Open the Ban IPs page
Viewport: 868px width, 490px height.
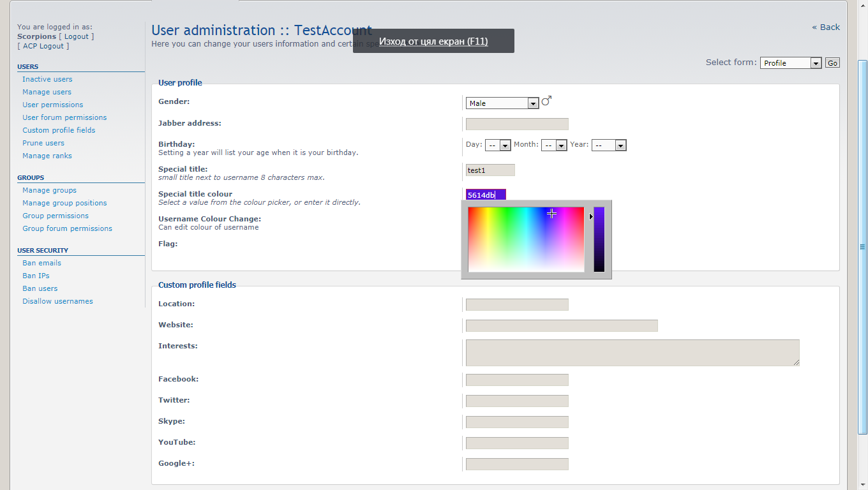[36, 276]
